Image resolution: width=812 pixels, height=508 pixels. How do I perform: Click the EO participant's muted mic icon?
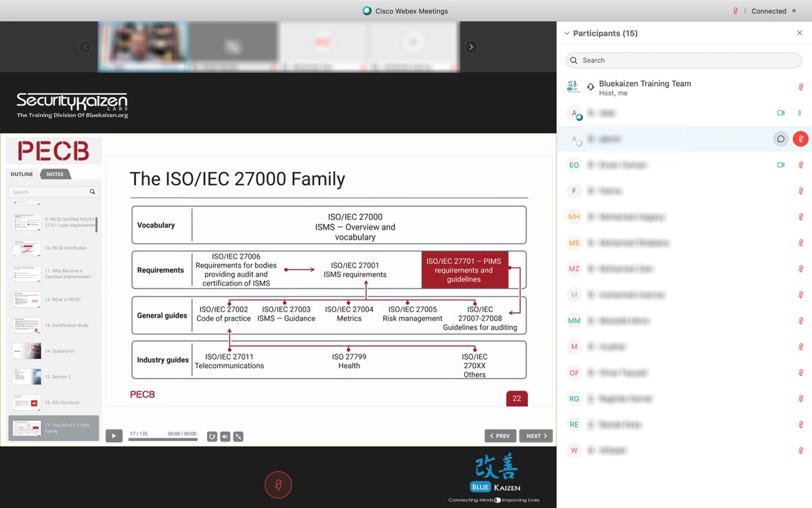(x=800, y=165)
